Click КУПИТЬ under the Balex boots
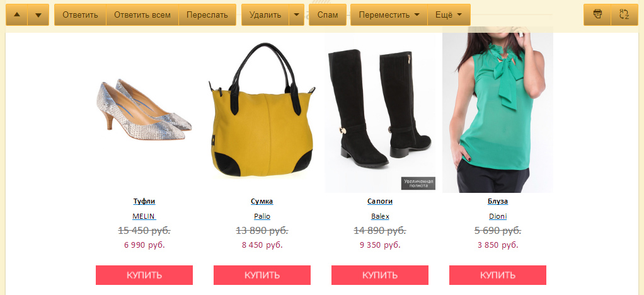This screenshot has width=644, height=295. click(x=380, y=275)
